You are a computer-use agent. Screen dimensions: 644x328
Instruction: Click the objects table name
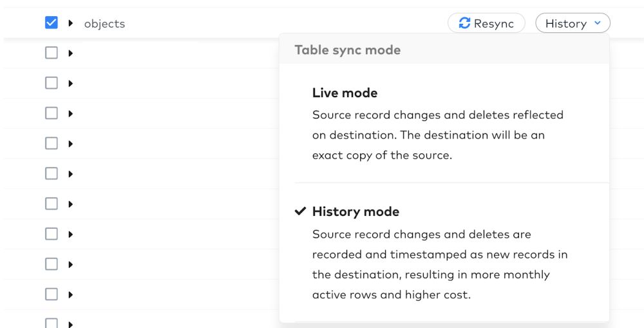tap(104, 24)
